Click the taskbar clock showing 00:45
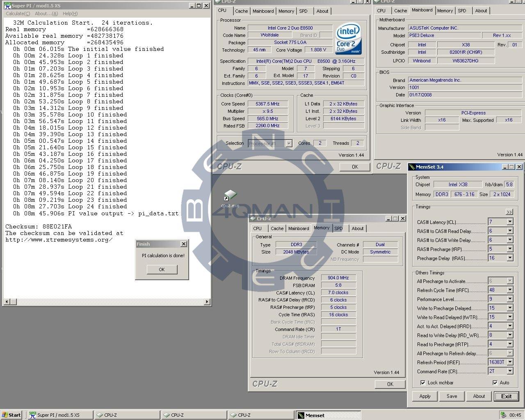 [x=515, y=415]
